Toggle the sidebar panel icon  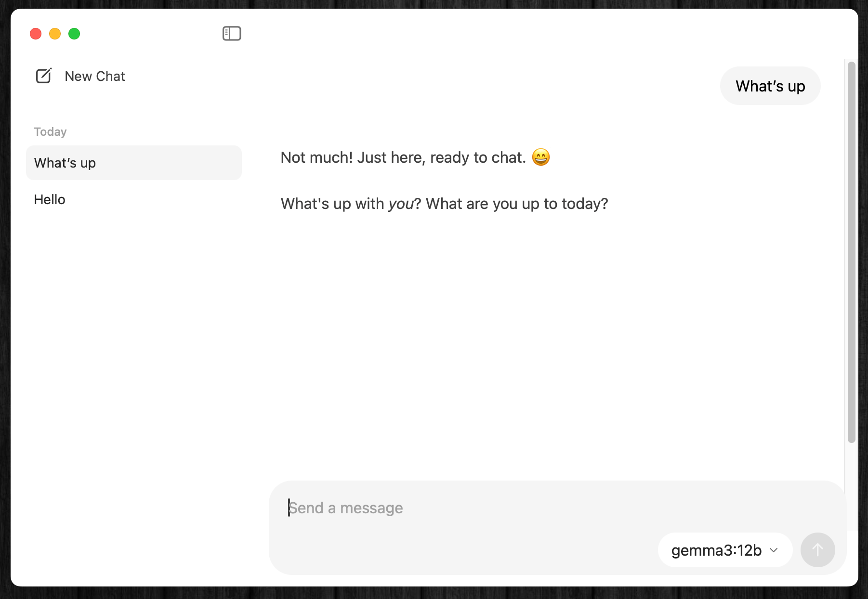click(x=232, y=34)
